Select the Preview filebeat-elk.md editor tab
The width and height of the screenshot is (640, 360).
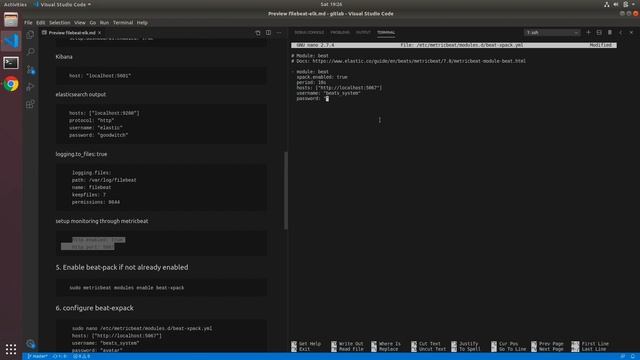[72, 33]
